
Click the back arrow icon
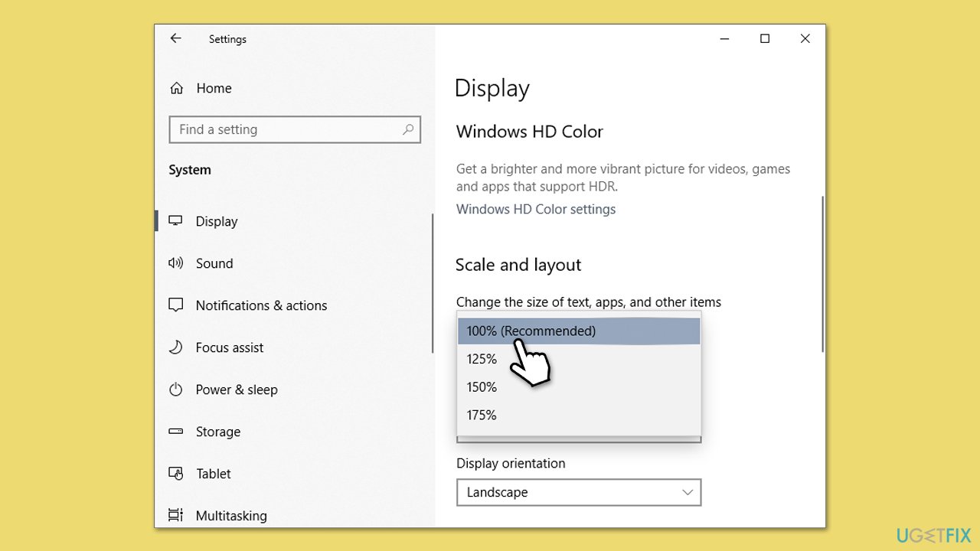click(x=176, y=38)
